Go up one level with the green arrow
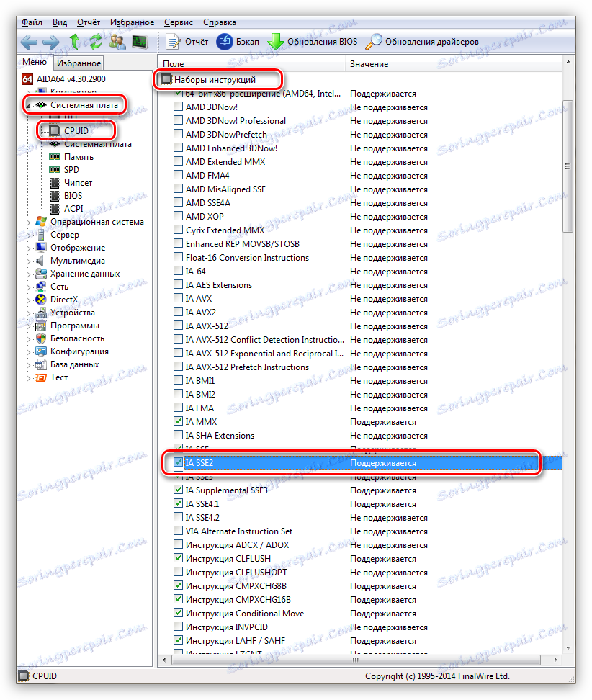Screen dimensions: 592x700 click(x=75, y=42)
